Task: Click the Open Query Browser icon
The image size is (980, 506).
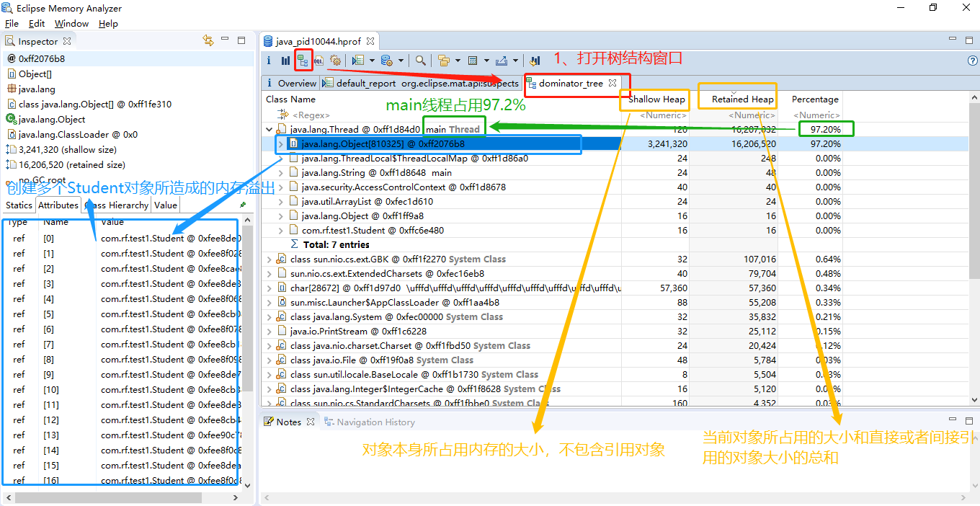Action: click(386, 61)
